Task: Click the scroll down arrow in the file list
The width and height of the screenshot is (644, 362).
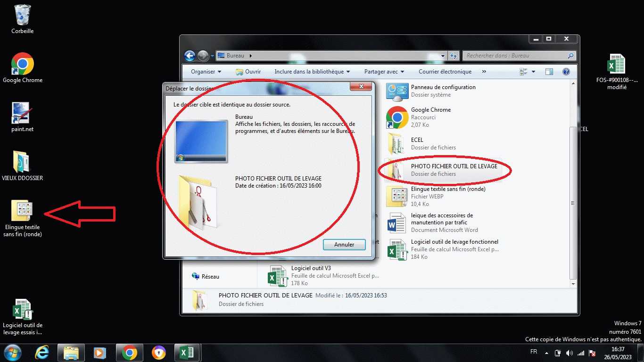Action: [573, 284]
